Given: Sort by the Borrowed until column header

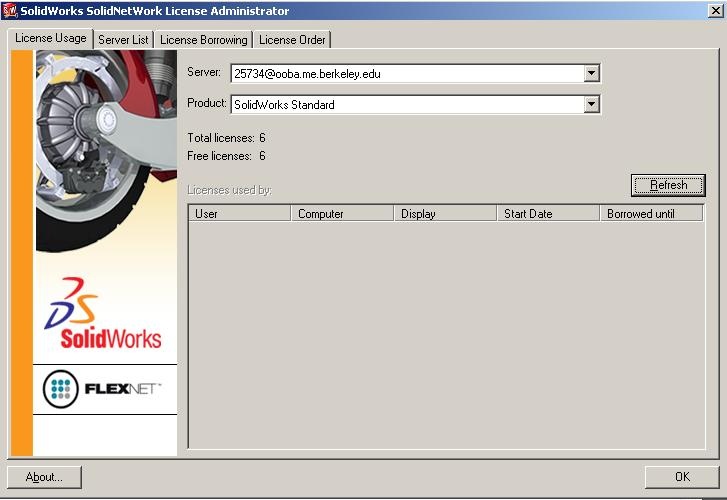Looking at the screenshot, I should pos(651,213).
